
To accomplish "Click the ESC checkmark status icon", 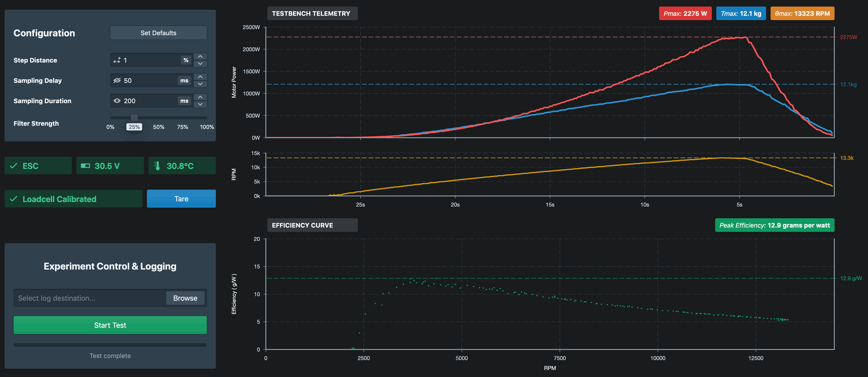I will (14, 166).
